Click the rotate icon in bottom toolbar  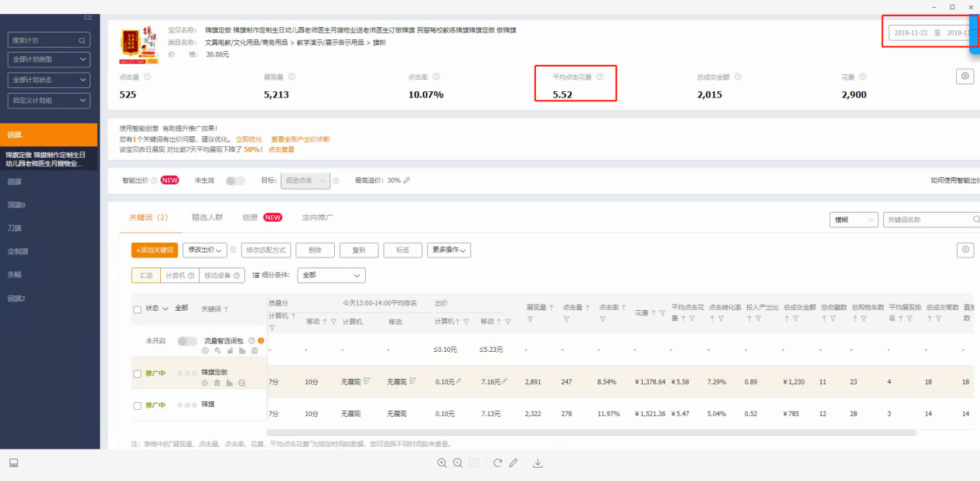497,463
